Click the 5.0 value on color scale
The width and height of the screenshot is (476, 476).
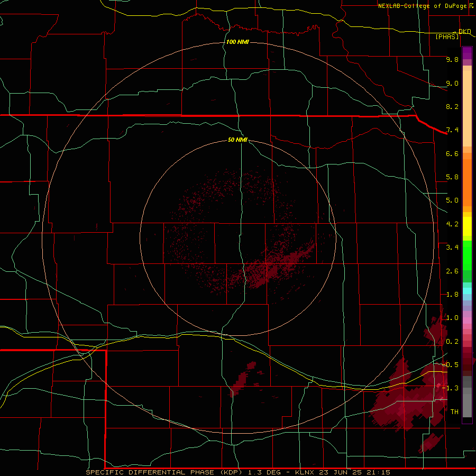[x=452, y=200]
